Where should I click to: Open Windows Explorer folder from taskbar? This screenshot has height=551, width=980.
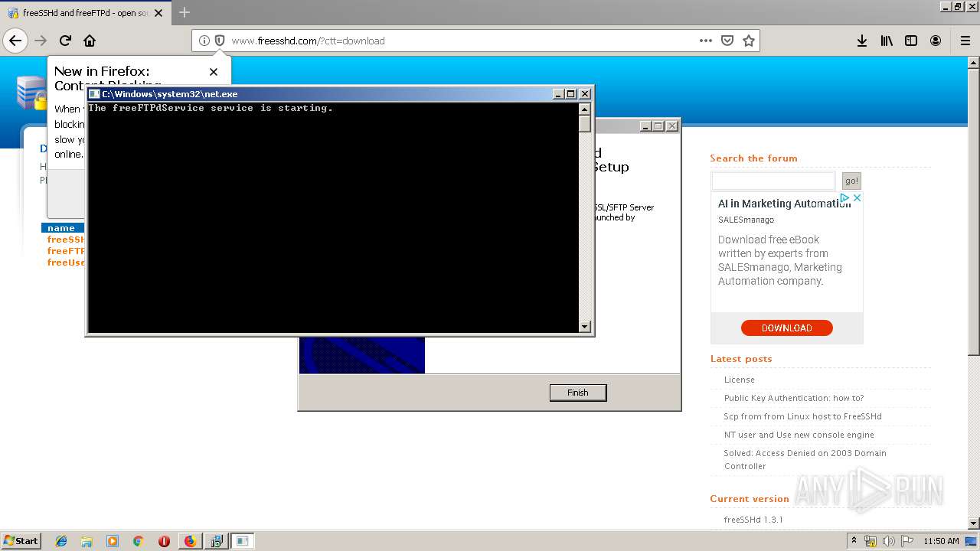click(x=87, y=541)
